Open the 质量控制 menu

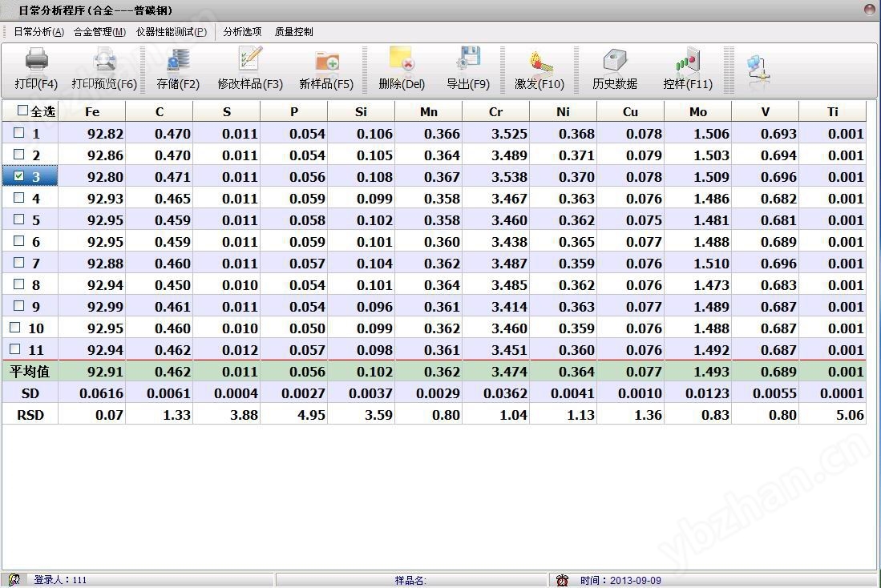point(293,32)
